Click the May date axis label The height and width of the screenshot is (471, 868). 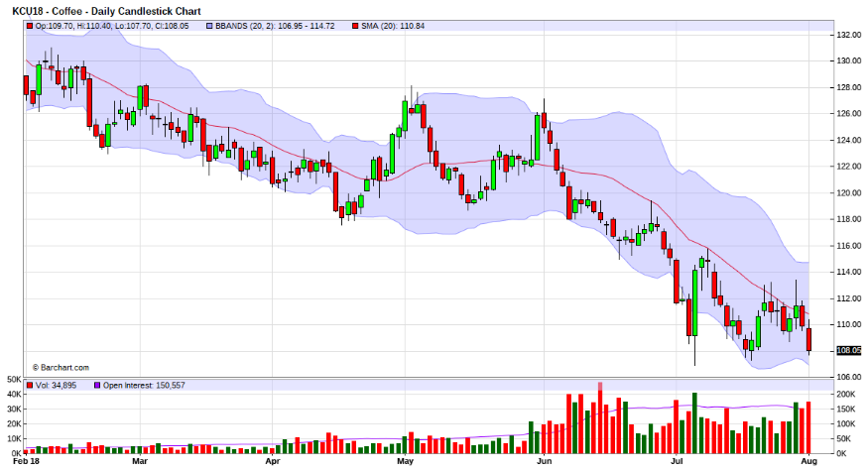pos(405,461)
